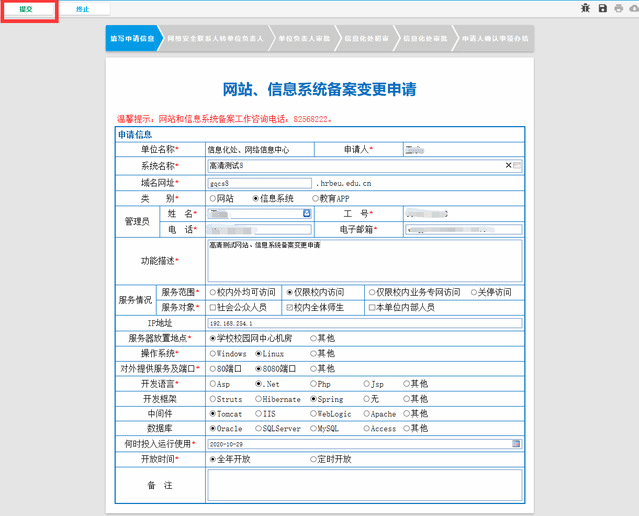Click the printer icon in the toolbar
The image size is (639, 516).
[618, 8]
